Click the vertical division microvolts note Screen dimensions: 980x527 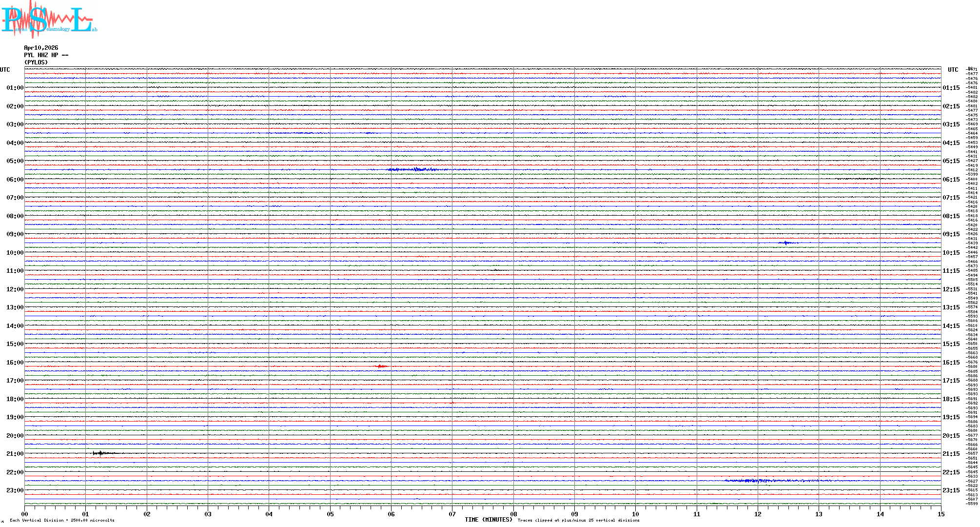62,521
